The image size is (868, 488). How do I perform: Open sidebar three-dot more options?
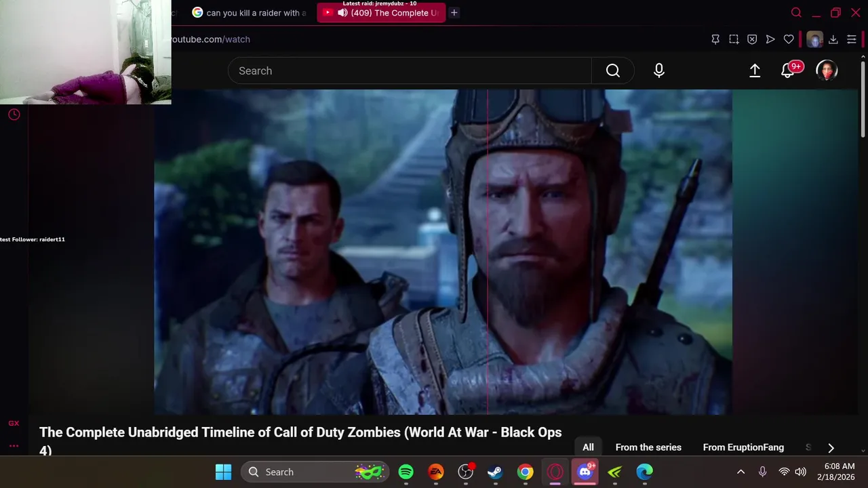[14, 445]
